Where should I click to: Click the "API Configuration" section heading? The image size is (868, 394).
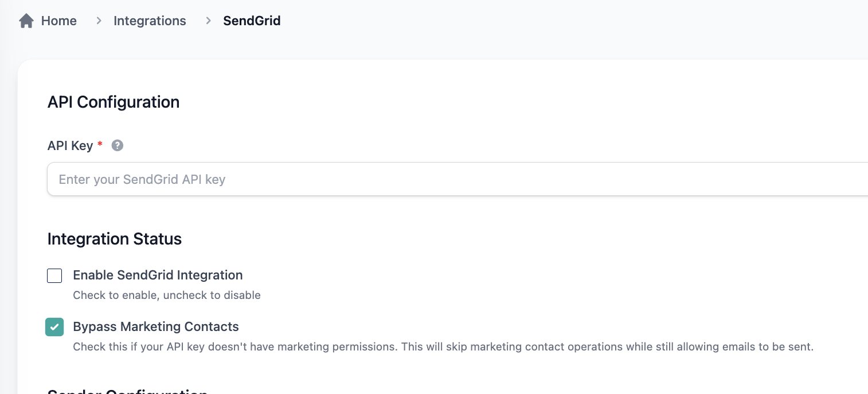click(x=114, y=102)
